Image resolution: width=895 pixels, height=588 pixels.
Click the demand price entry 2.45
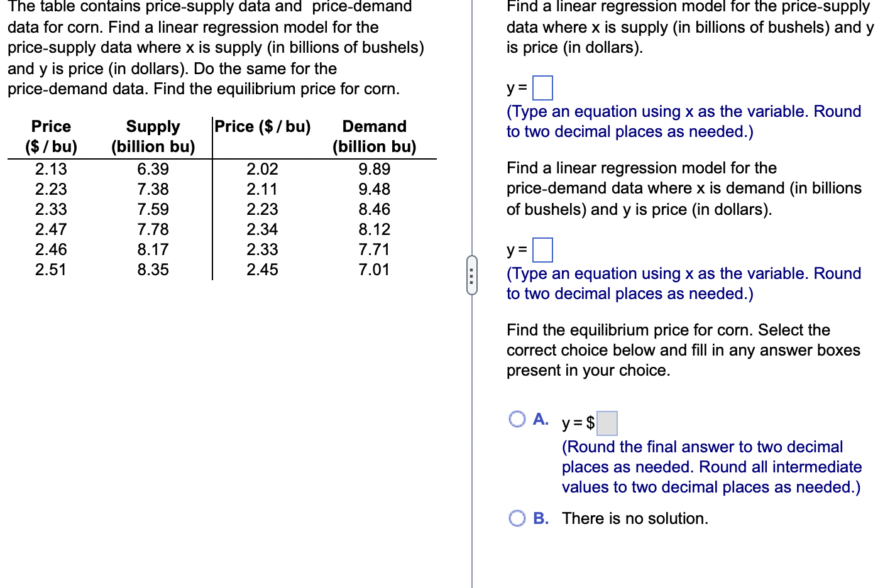pyautogui.click(x=262, y=269)
